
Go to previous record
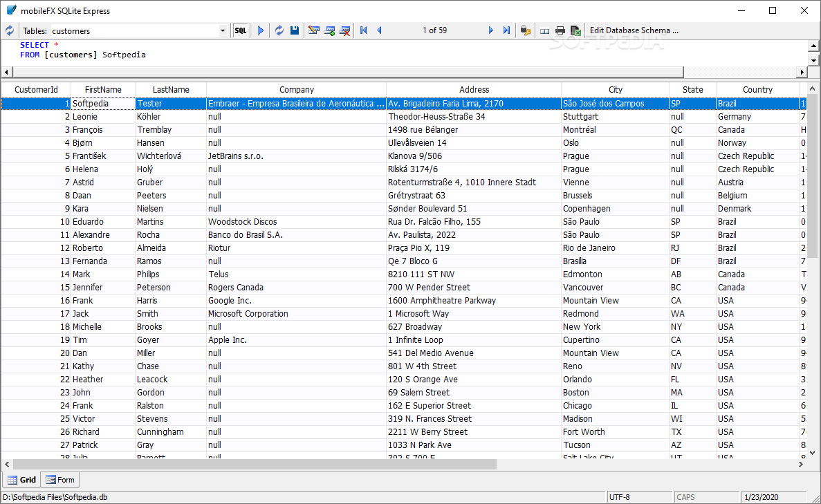coord(379,30)
